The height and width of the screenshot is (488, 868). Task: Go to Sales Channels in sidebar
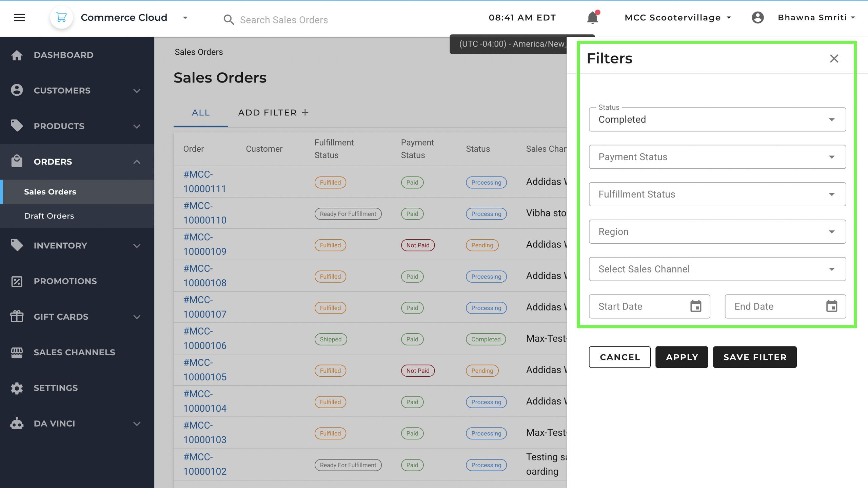74,352
